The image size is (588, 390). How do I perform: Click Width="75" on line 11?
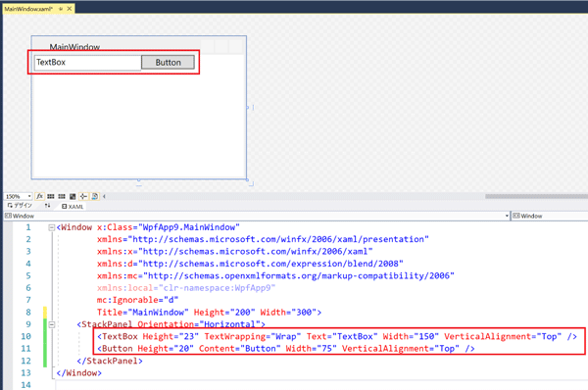point(312,349)
